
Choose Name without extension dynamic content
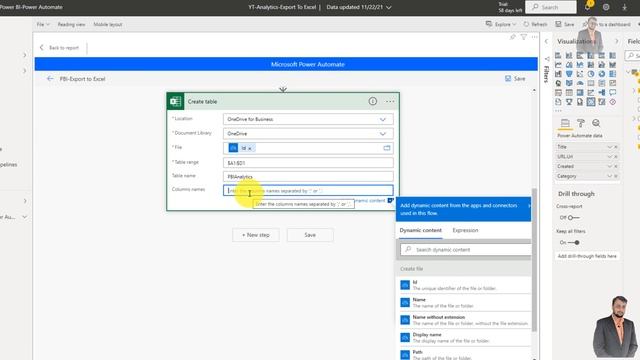pyautogui.click(x=464, y=320)
